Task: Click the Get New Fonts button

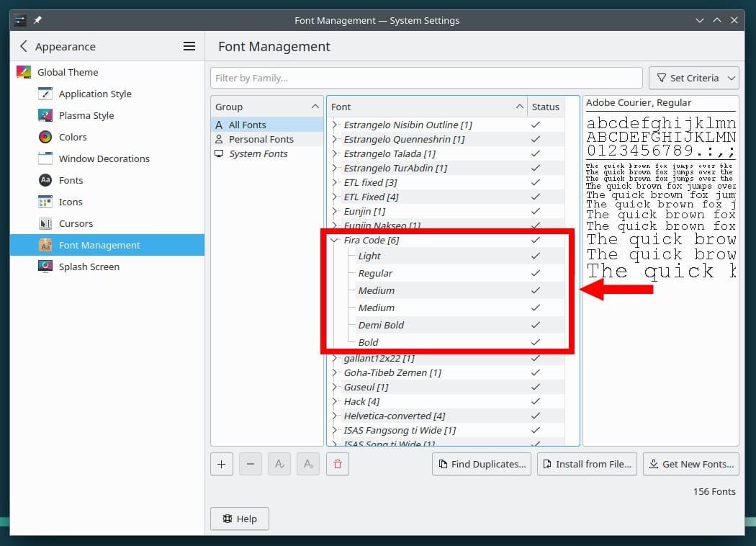Action: pos(690,465)
